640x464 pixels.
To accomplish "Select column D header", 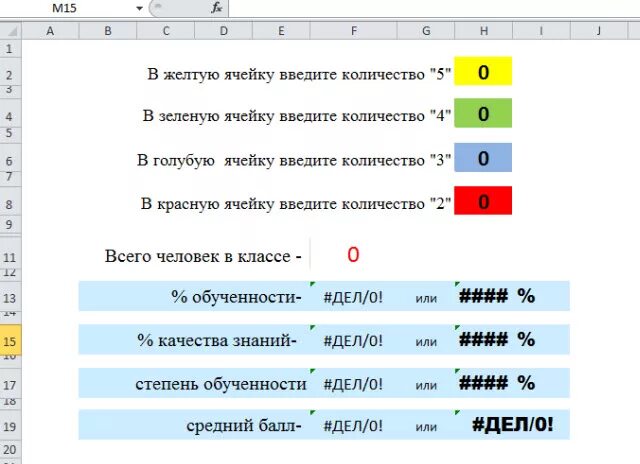I will pos(224,31).
